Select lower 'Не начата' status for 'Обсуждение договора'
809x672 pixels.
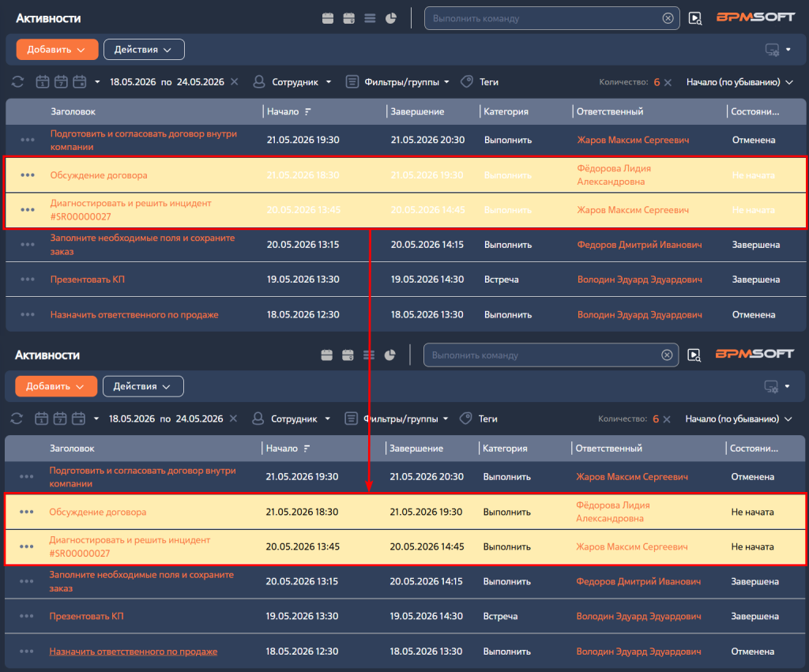pyautogui.click(x=752, y=512)
